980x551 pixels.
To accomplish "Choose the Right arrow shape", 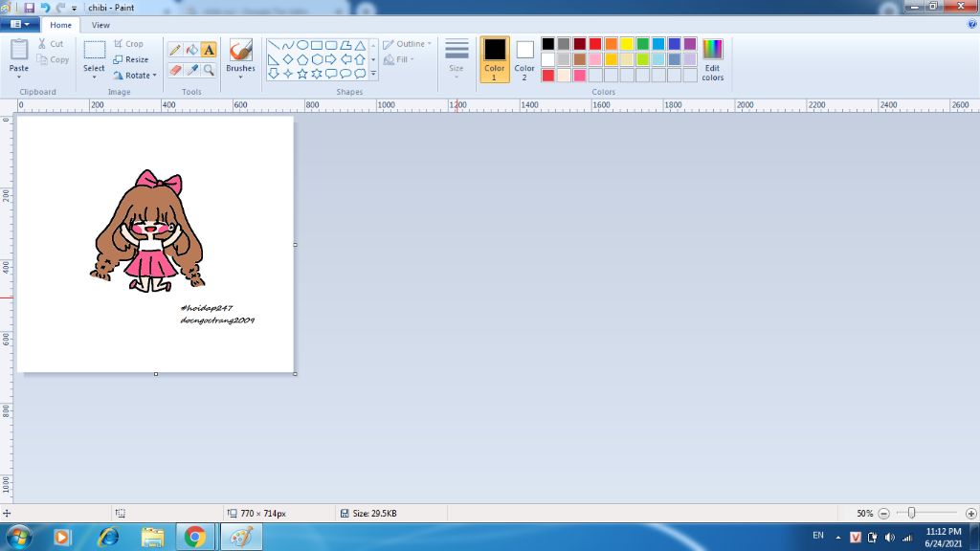I will coord(330,59).
